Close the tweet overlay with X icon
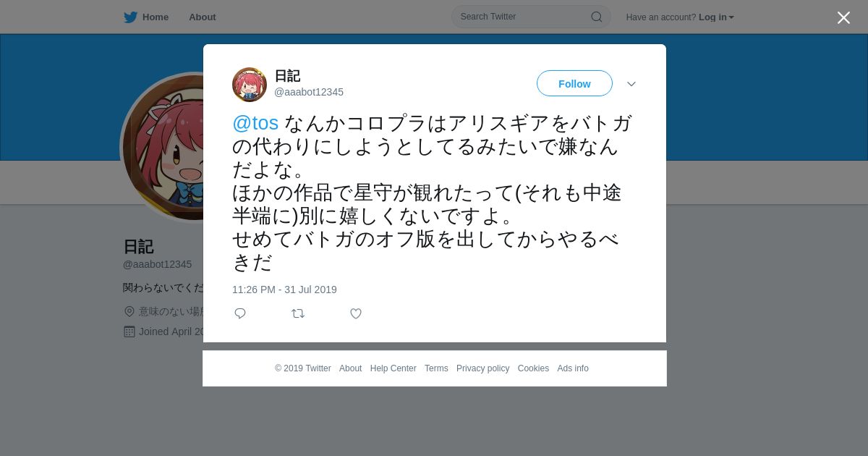The height and width of the screenshot is (456, 868). [x=843, y=17]
